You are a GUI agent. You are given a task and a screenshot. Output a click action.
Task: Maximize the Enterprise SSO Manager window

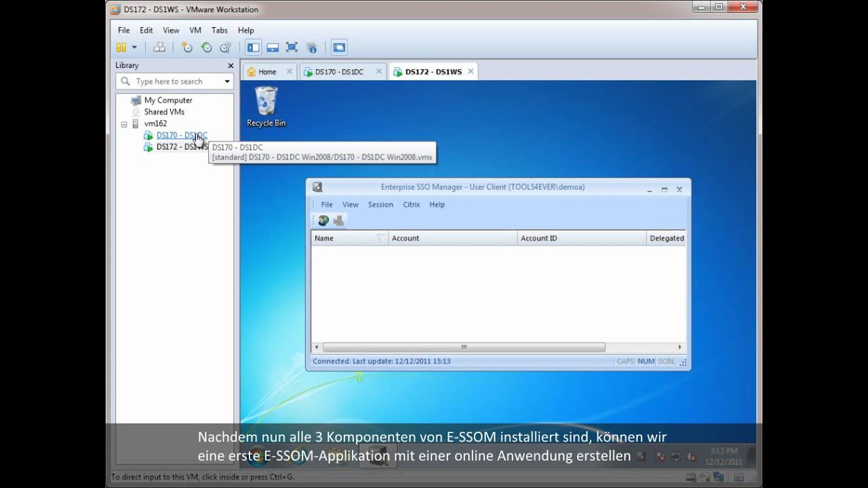pos(665,189)
